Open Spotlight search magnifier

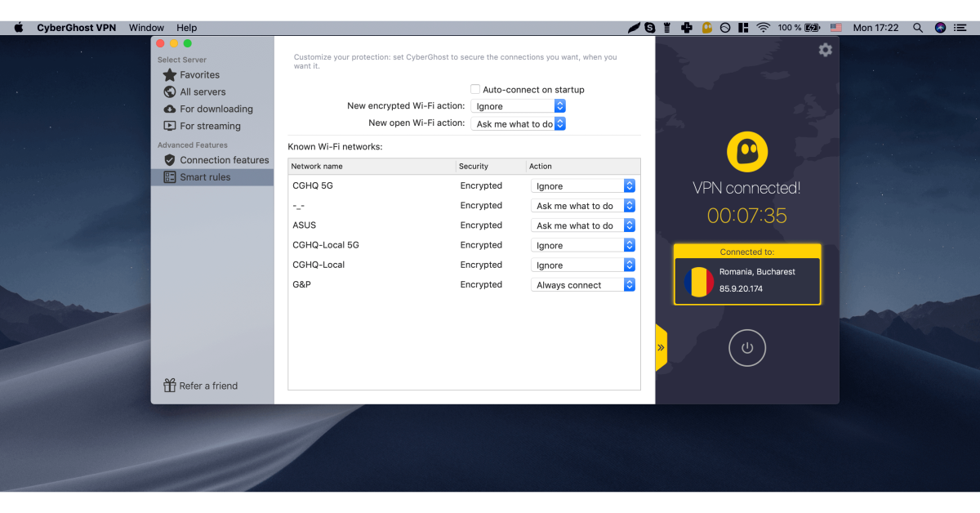pos(918,28)
